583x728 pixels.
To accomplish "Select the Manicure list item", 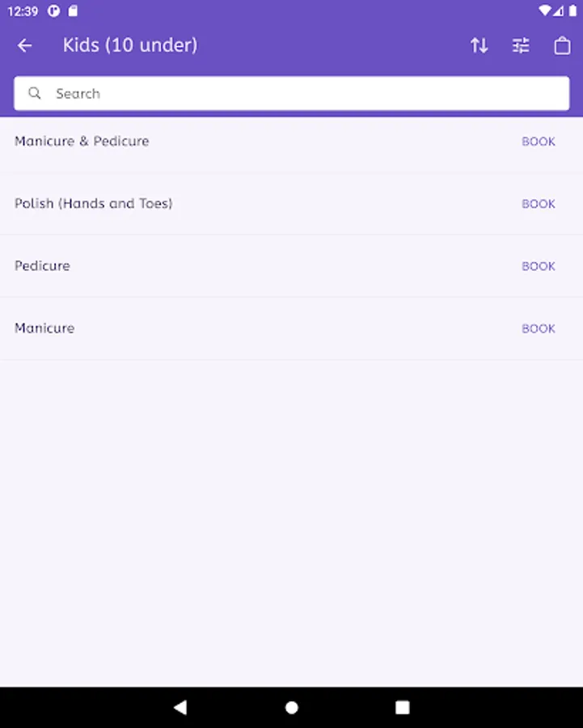I will (x=44, y=328).
